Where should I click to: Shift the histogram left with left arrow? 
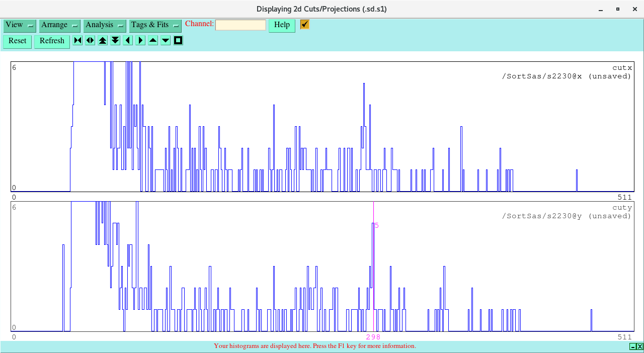(x=128, y=41)
